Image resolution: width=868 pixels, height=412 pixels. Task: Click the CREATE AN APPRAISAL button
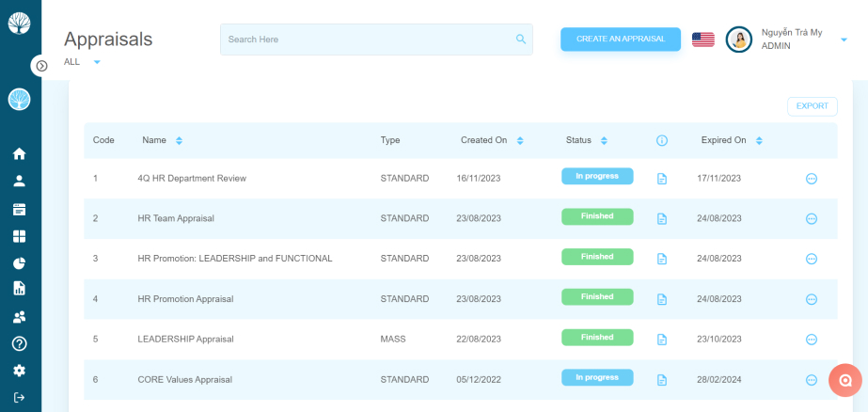click(621, 40)
